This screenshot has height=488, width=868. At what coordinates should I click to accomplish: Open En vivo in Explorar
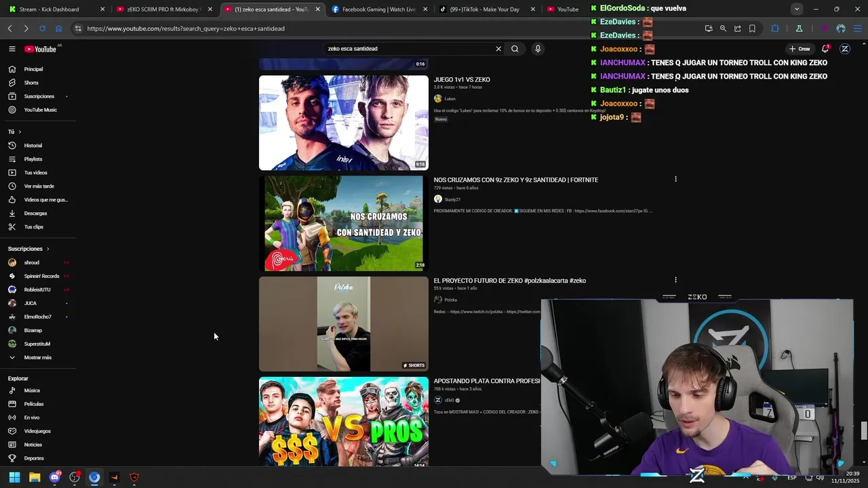38,418
